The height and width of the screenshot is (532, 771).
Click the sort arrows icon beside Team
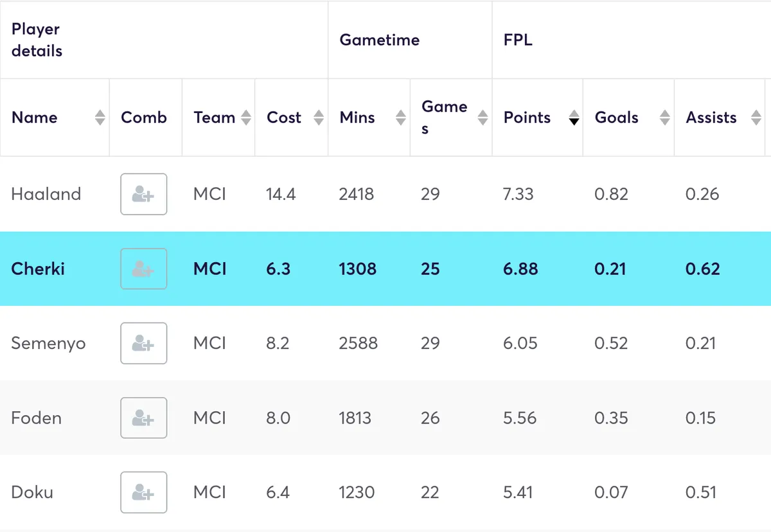[247, 118]
